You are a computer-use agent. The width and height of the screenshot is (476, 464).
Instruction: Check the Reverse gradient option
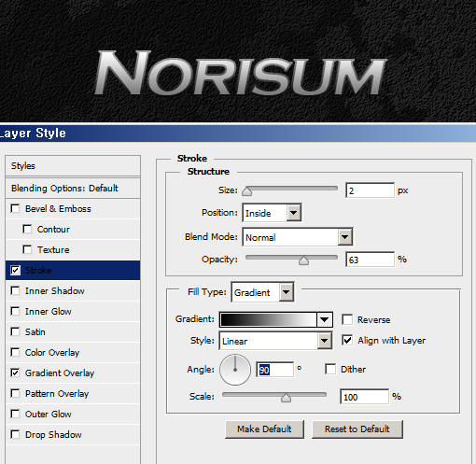point(347,319)
